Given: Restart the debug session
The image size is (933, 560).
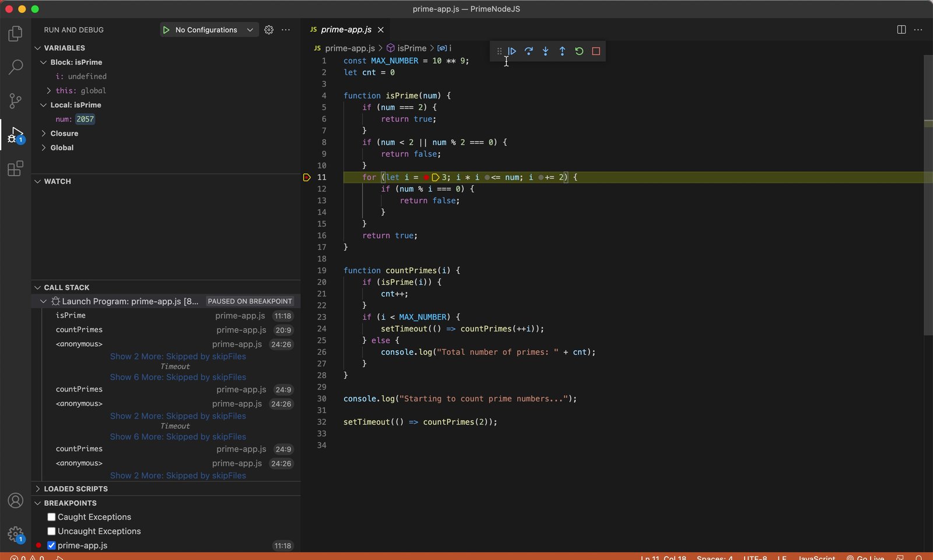Looking at the screenshot, I should [579, 51].
